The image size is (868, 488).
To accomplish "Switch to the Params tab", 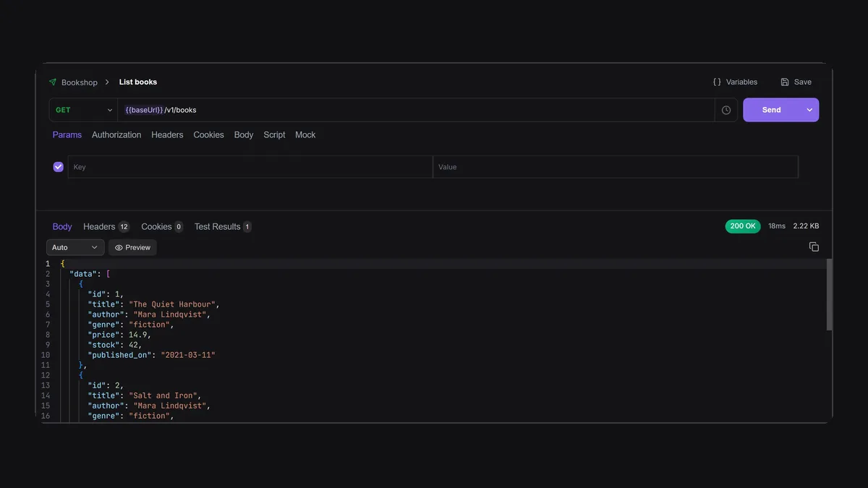I will tap(67, 134).
